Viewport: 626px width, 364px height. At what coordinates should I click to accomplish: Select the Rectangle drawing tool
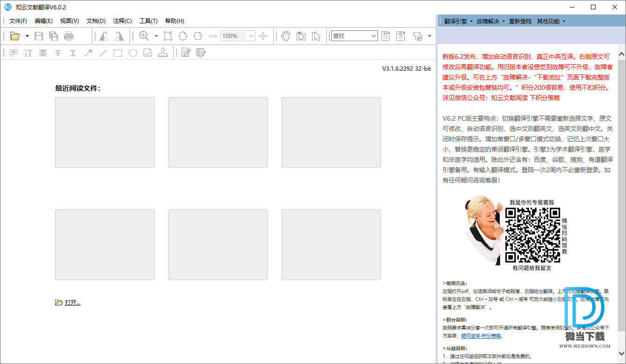118,53
